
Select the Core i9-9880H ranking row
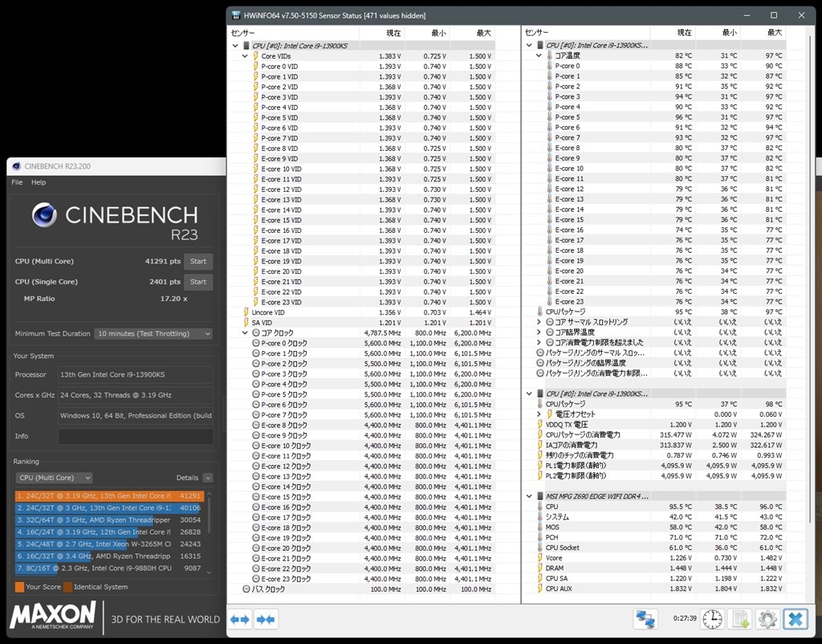[109, 568]
